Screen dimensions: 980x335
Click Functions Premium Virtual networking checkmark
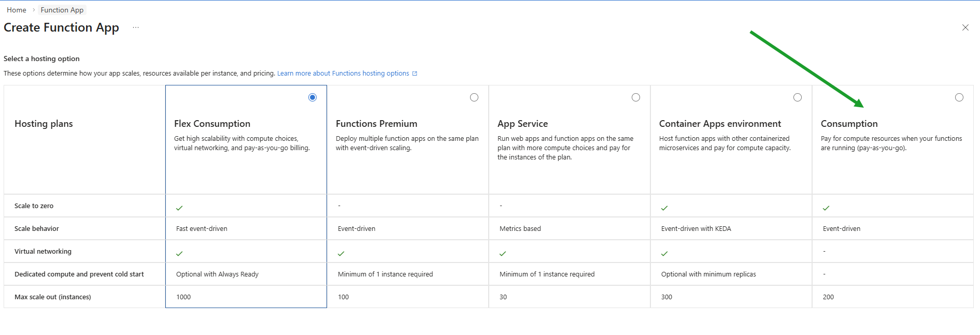341,254
